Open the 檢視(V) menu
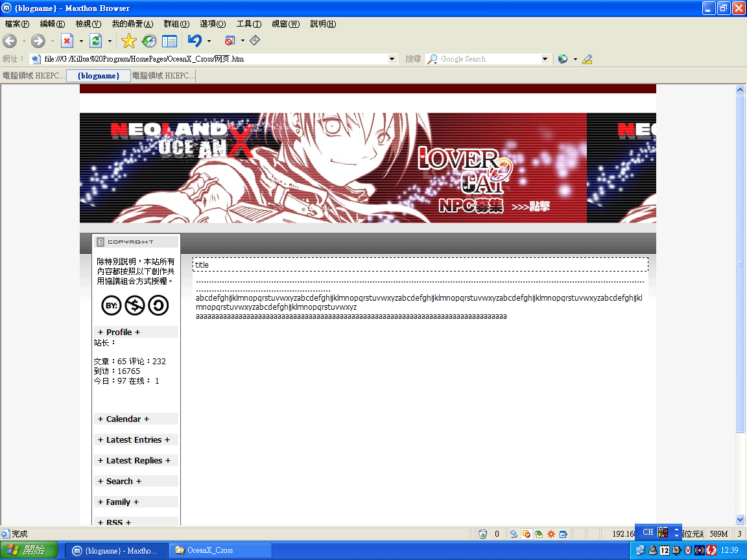747x560 pixels. coord(88,24)
